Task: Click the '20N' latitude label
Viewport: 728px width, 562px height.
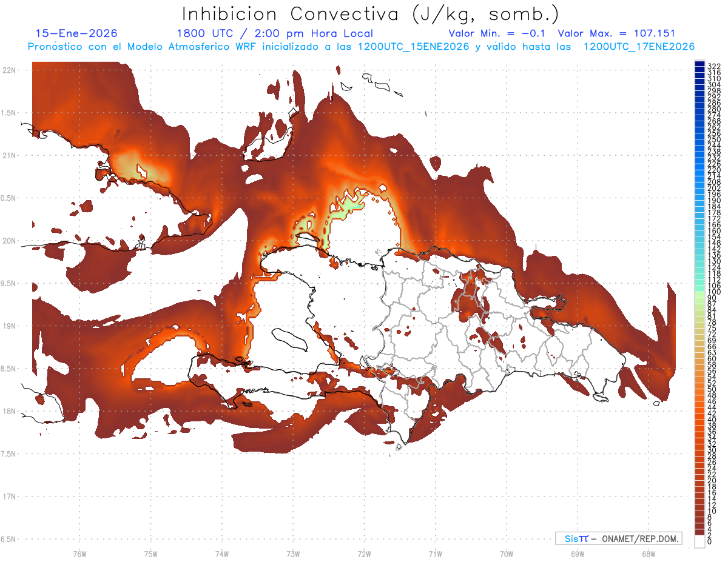Action: [x=9, y=241]
